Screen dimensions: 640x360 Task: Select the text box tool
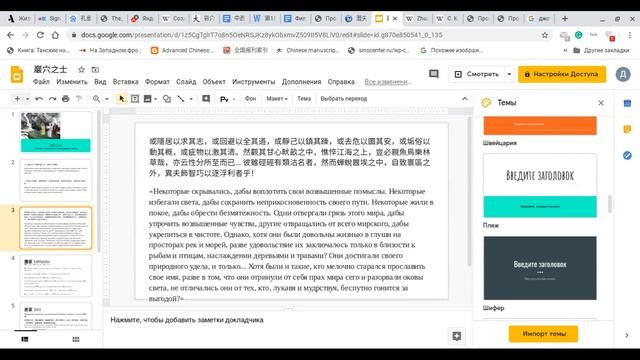tap(135, 99)
